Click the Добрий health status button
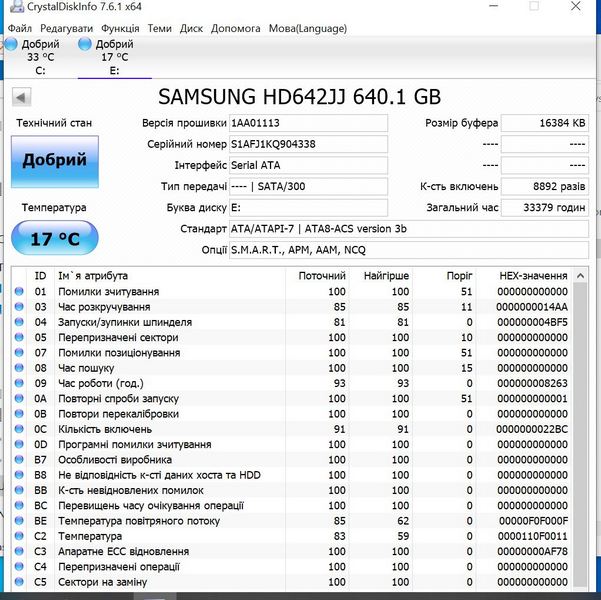 pos(54,160)
